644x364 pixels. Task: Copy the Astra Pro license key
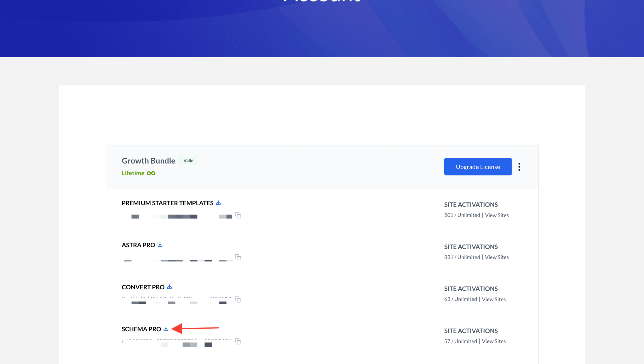(x=238, y=258)
